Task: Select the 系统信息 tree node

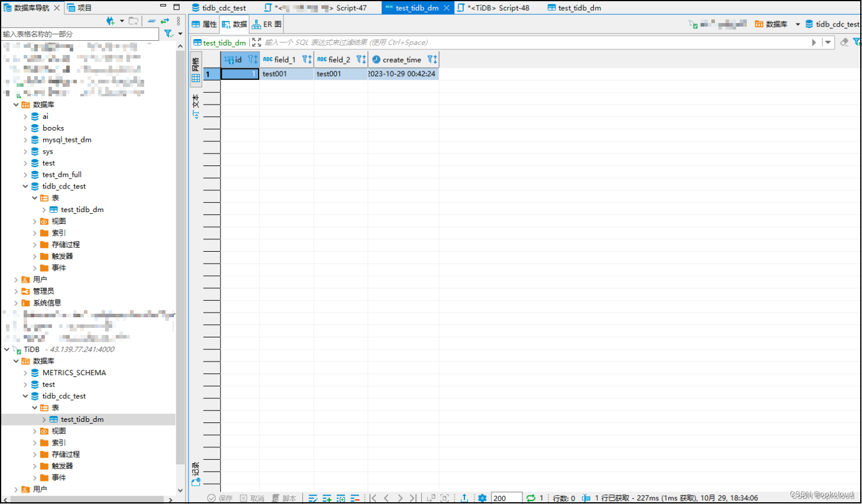Action: point(47,303)
